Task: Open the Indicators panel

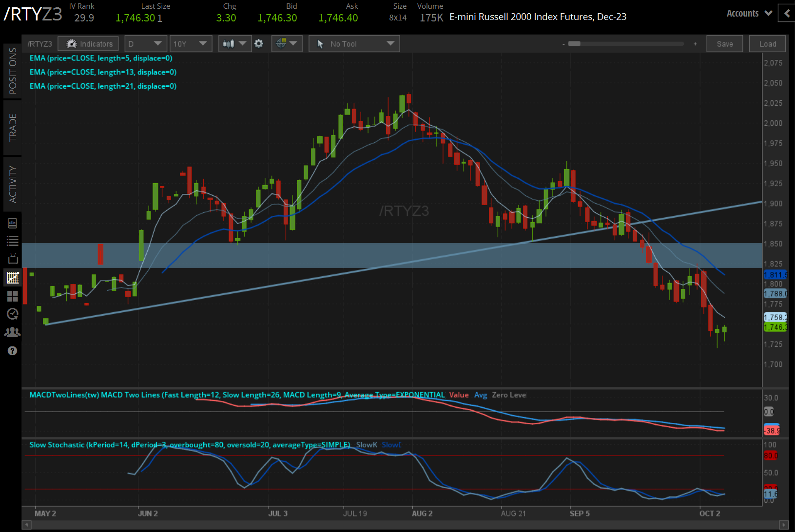Action: pos(88,44)
